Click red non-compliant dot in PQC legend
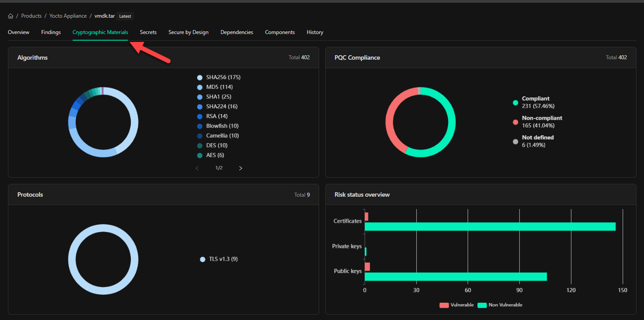 (x=515, y=122)
